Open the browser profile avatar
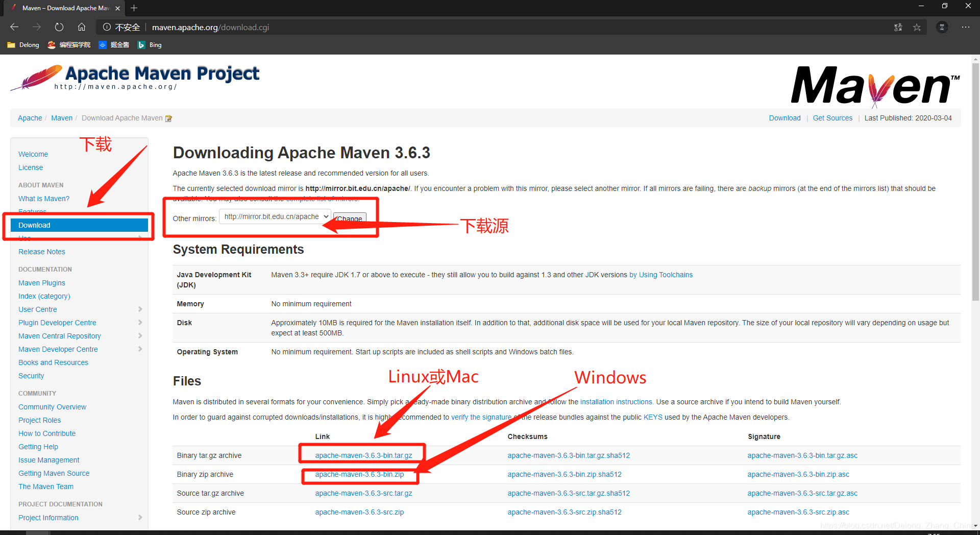Viewport: 980px width, 535px height. (942, 27)
